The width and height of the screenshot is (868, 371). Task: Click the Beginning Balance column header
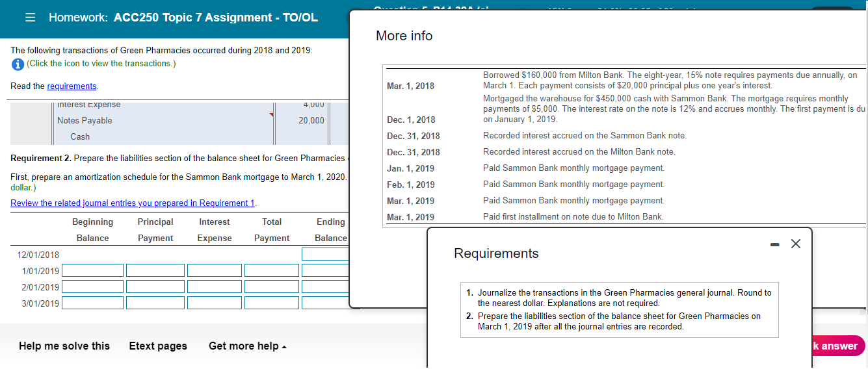point(92,230)
